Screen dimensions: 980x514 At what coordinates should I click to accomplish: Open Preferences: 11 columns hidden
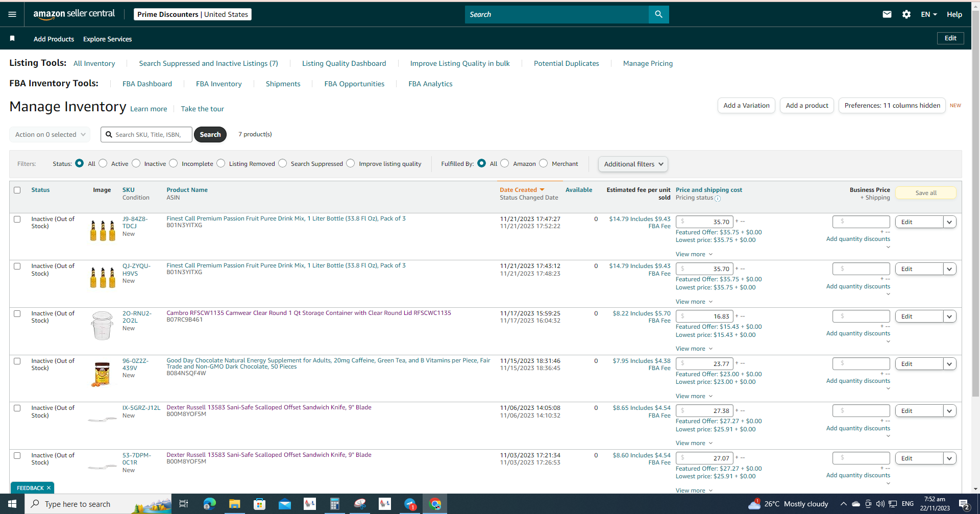(892, 106)
